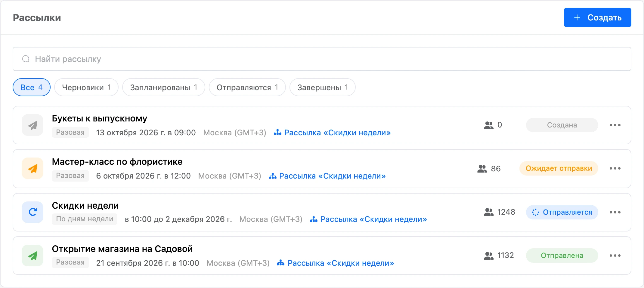This screenshot has height=288, width=644.
Task: Open Рассылка «Скидки недели» link in Букеты row
Action: (332, 133)
